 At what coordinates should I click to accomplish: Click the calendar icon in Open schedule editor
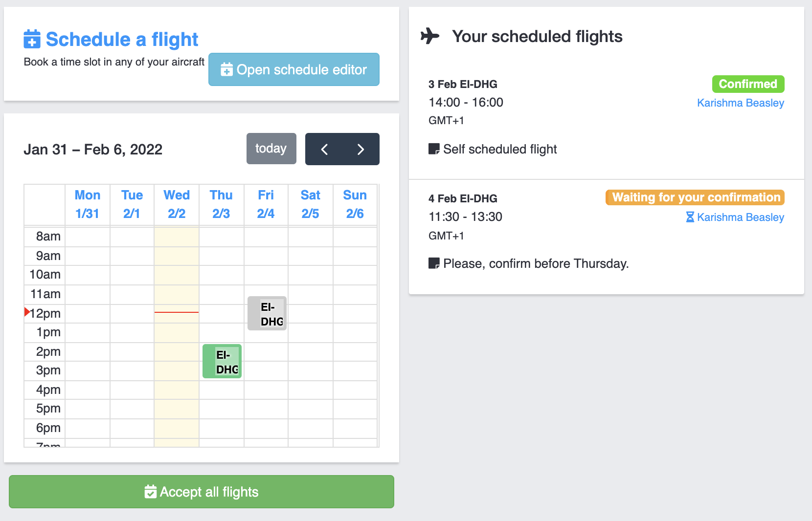pyautogui.click(x=226, y=69)
